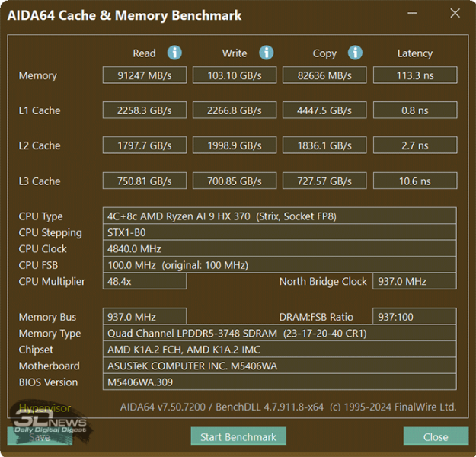Click the CPU Type field with Ryzen AI 9
Screen dimensions: 476x457
point(279,216)
